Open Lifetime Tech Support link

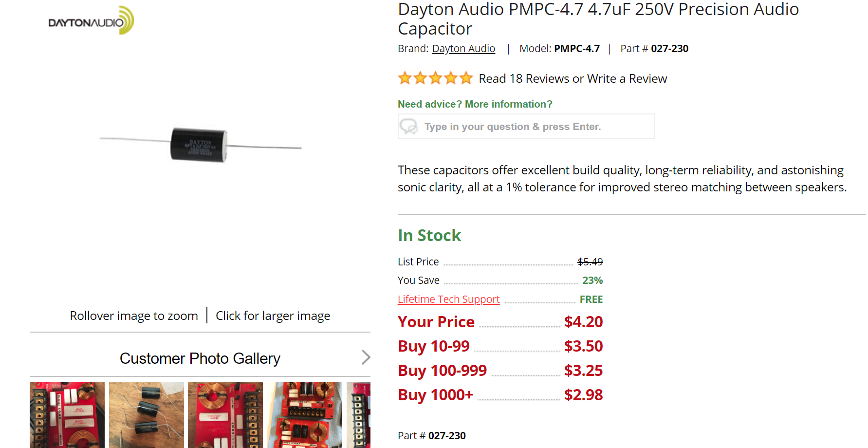tap(448, 299)
